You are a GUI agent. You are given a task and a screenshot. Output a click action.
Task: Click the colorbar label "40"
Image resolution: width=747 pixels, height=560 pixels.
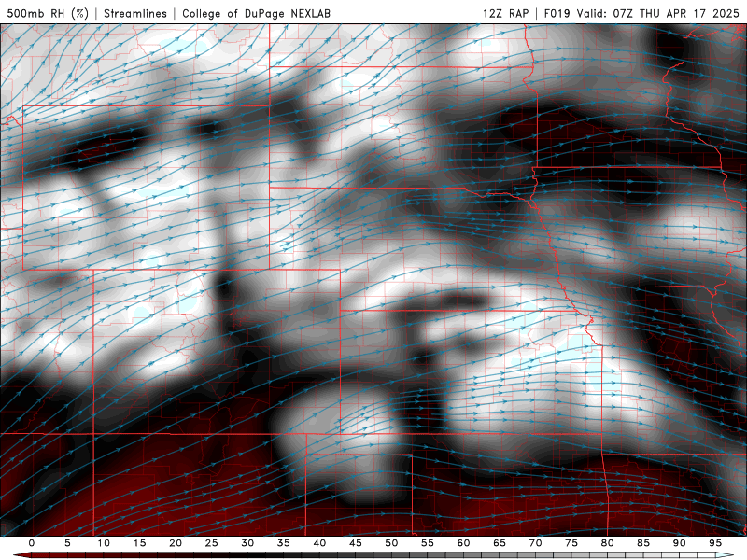[319, 543]
